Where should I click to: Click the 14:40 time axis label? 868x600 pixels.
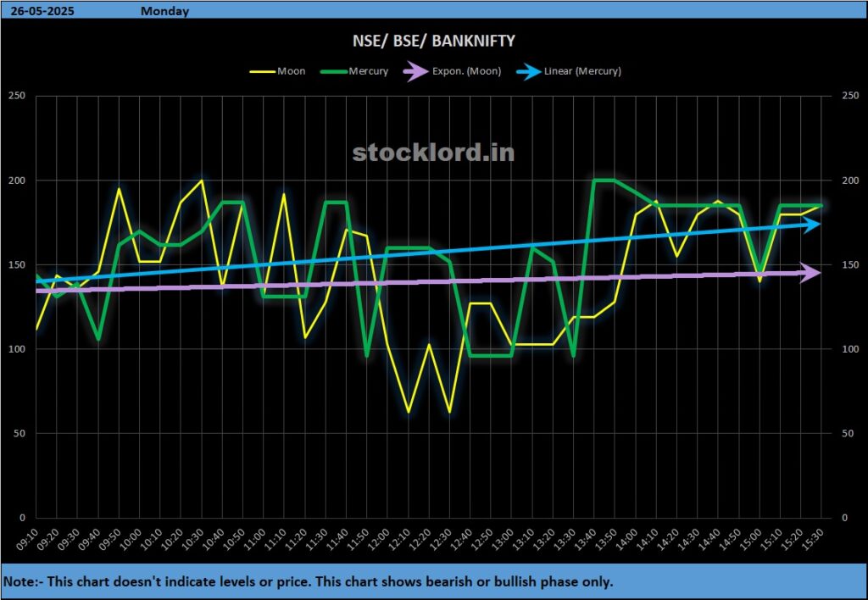pyautogui.click(x=709, y=539)
